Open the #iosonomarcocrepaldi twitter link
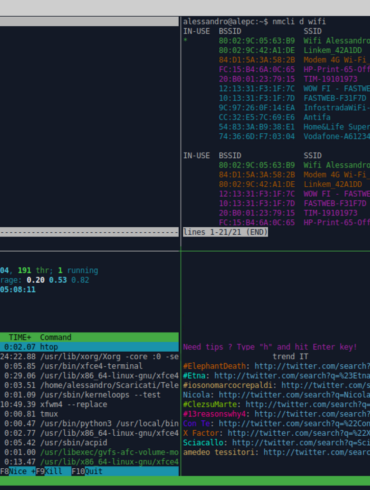 click(x=326, y=385)
